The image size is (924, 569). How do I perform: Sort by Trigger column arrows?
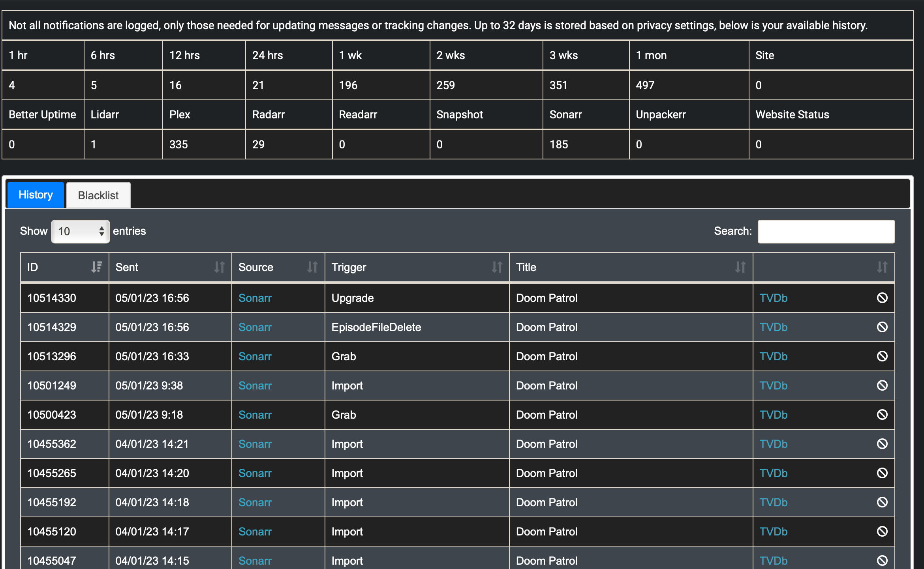[x=497, y=267]
